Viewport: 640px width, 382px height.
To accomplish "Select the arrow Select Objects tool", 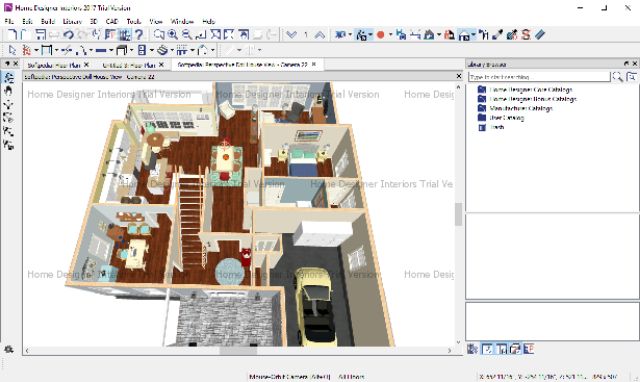I will 12,50.
